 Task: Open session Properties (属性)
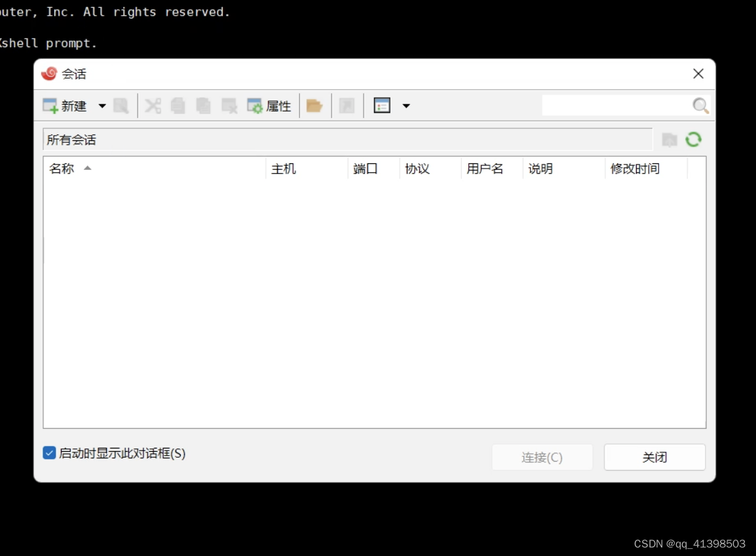(269, 106)
